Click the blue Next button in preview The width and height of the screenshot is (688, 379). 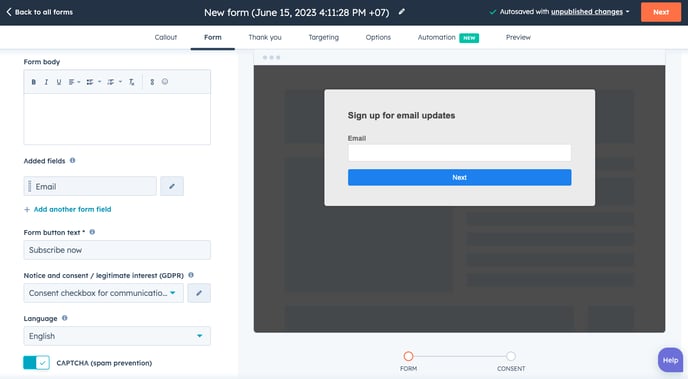[459, 178]
